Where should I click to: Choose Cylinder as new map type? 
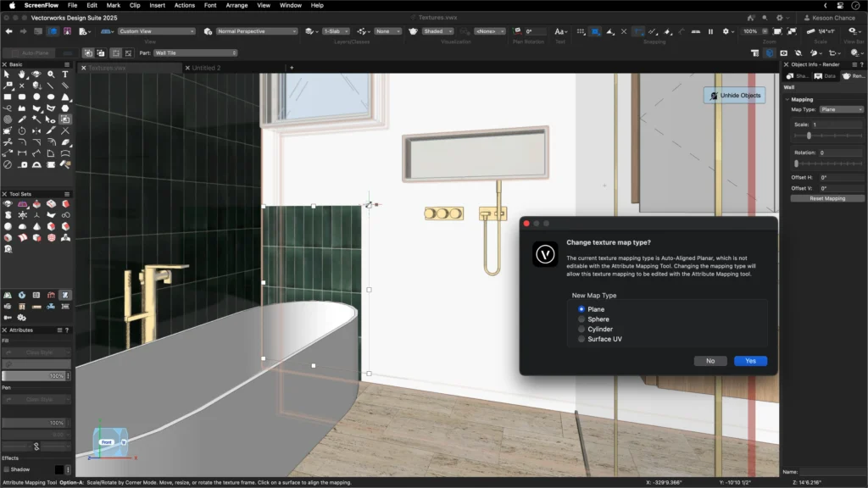click(581, 330)
